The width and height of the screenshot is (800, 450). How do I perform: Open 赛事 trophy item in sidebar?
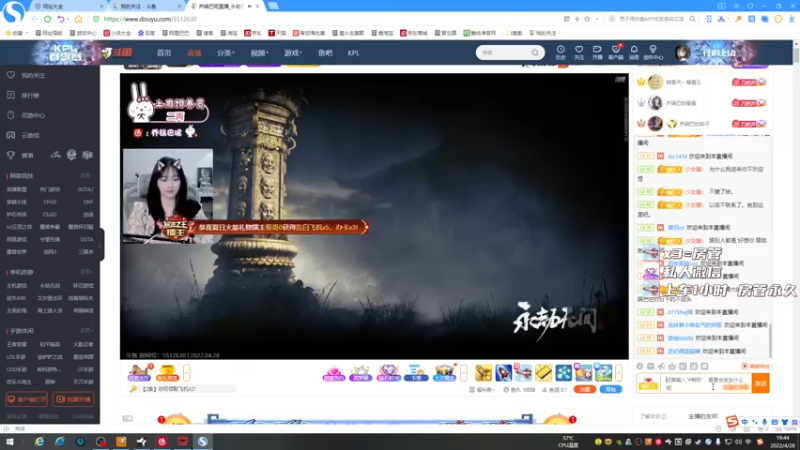tap(21, 155)
